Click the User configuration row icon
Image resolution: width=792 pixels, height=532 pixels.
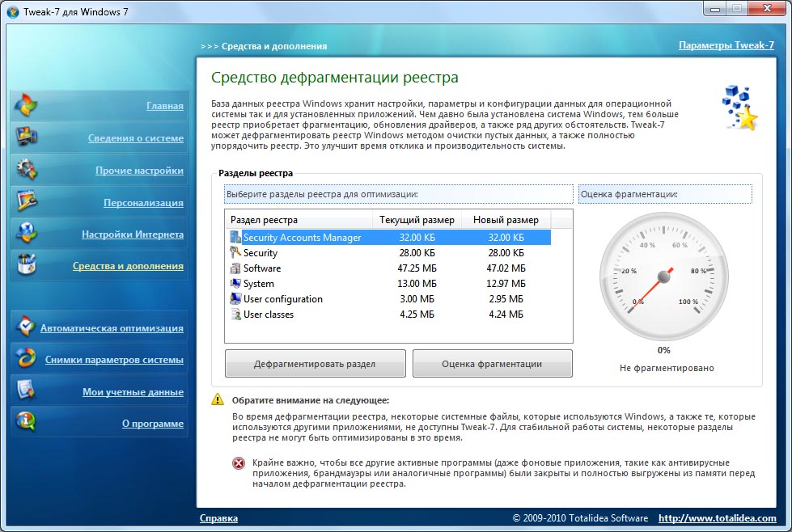(x=235, y=298)
